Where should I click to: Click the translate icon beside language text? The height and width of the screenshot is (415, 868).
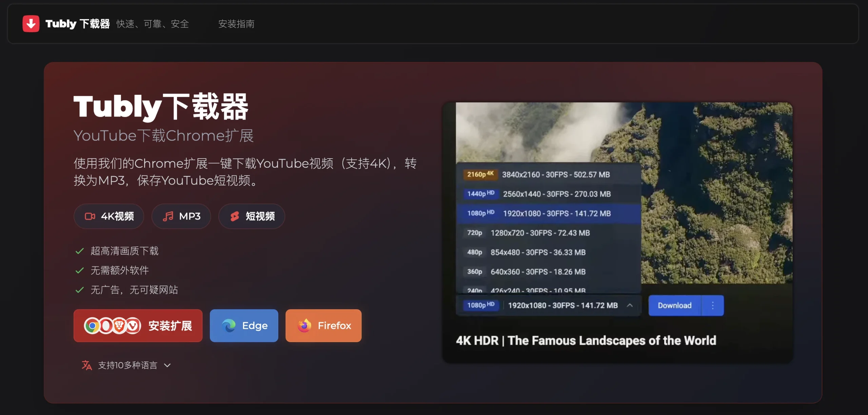tap(87, 365)
